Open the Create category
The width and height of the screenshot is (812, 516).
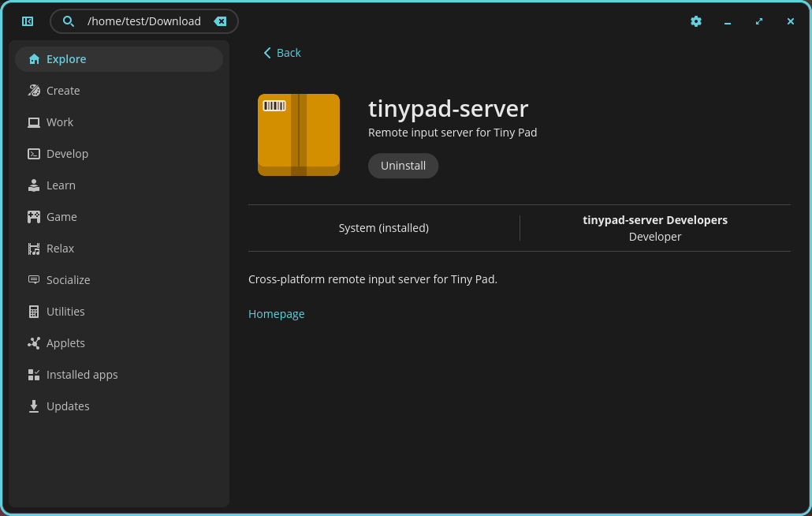pyautogui.click(x=119, y=91)
